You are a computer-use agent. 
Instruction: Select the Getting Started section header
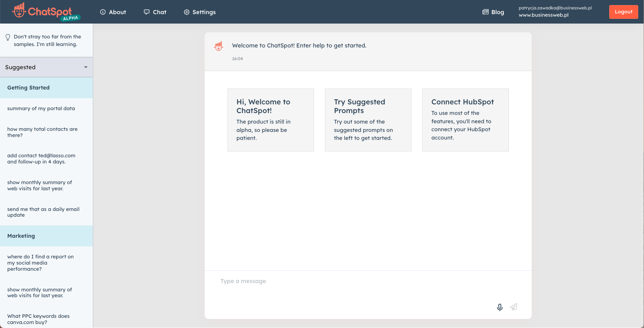(x=46, y=88)
